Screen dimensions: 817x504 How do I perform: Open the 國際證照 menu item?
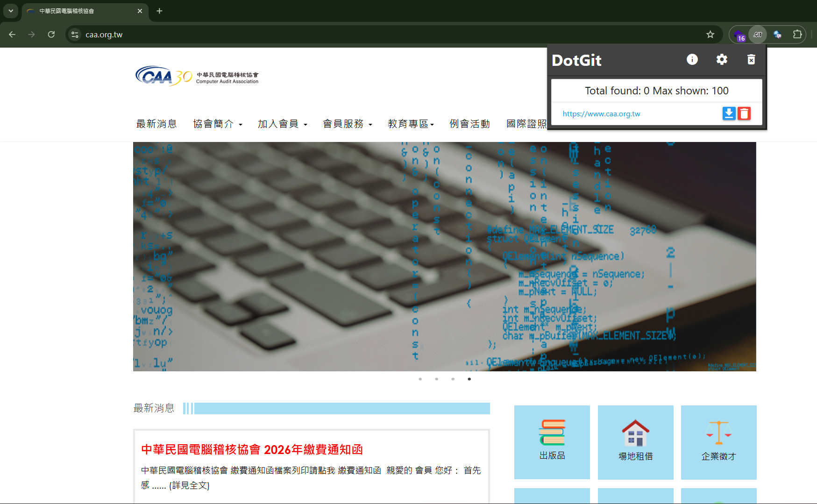[x=526, y=124]
